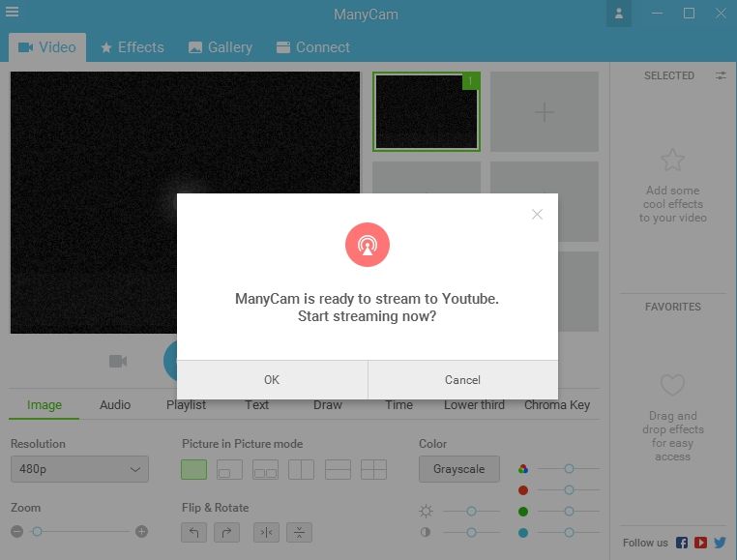Adjust the RGB combined color slider
The image size is (737, 560).
click(570, 469)
